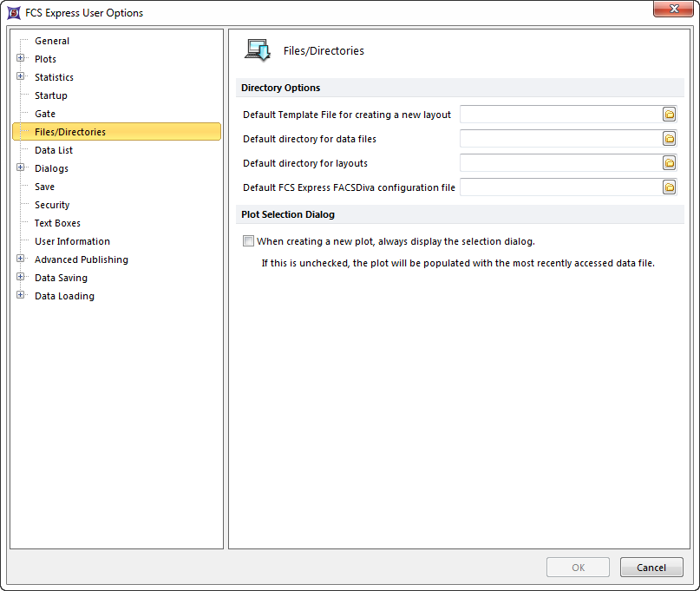Expand the Advanced Publishing tree node
The height and width of the screenshot is (591, 700).
click(x=21, y=259)
